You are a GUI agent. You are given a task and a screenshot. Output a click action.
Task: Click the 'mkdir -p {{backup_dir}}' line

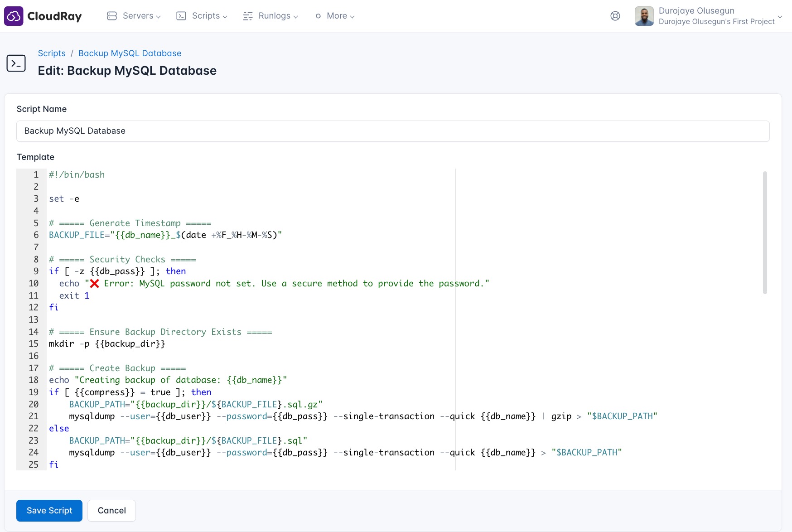(x=107, y=343)
